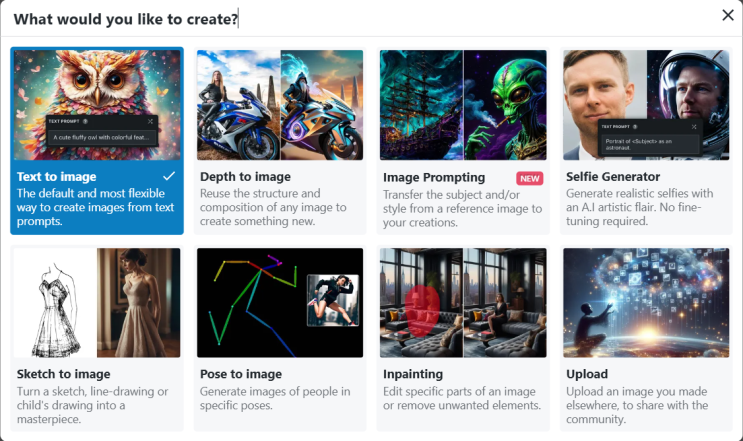Click the NEW badge on Image Prompting

(529, 179)
